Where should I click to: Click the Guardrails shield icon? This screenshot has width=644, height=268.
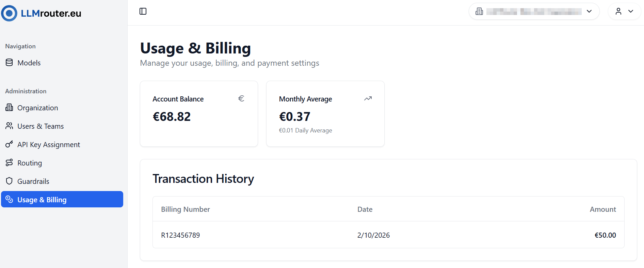tap(9, 181)
